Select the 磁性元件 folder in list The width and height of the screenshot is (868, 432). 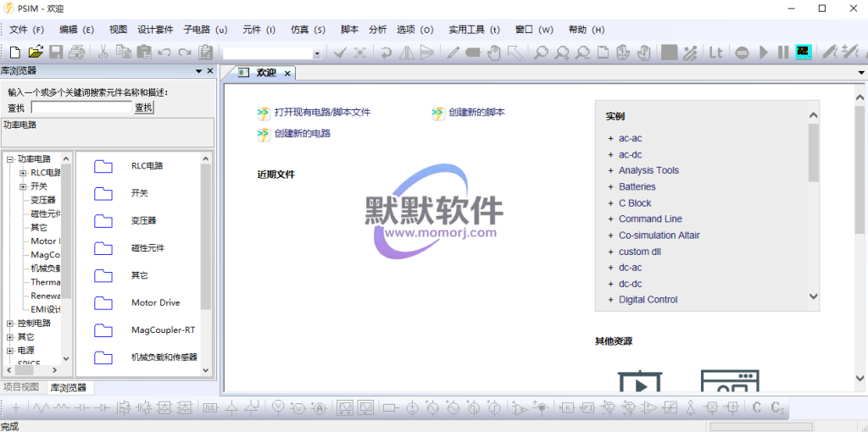pos(147,248)
